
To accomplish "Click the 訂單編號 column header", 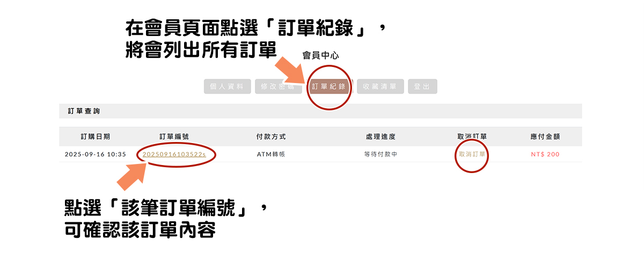I will click(x=174, y=137).
